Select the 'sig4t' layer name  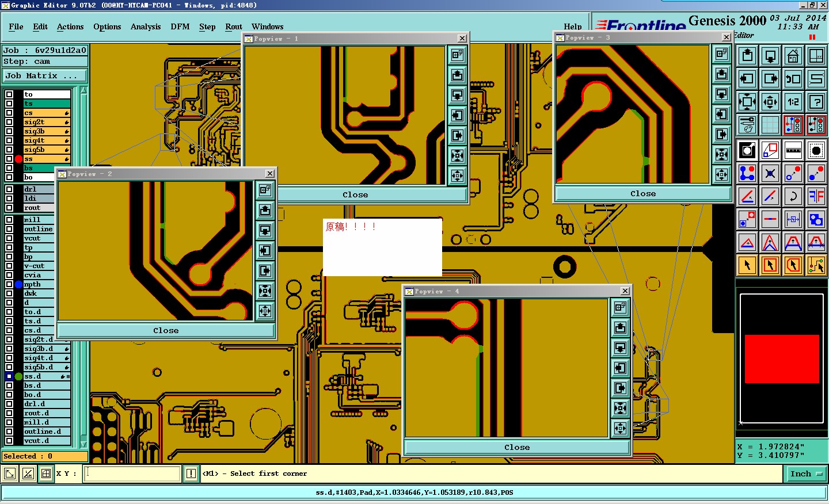tap(46, 140)
